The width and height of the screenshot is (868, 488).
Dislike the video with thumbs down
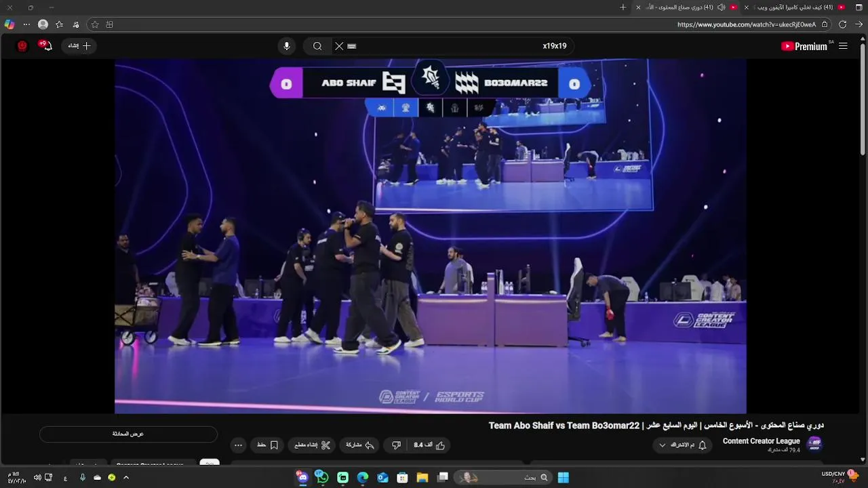point(396,445)
